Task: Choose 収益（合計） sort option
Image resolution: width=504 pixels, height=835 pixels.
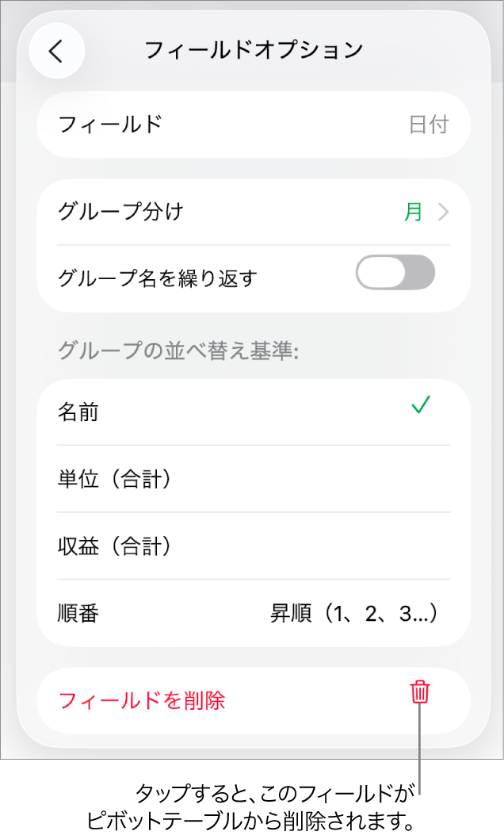Action: 116,546
